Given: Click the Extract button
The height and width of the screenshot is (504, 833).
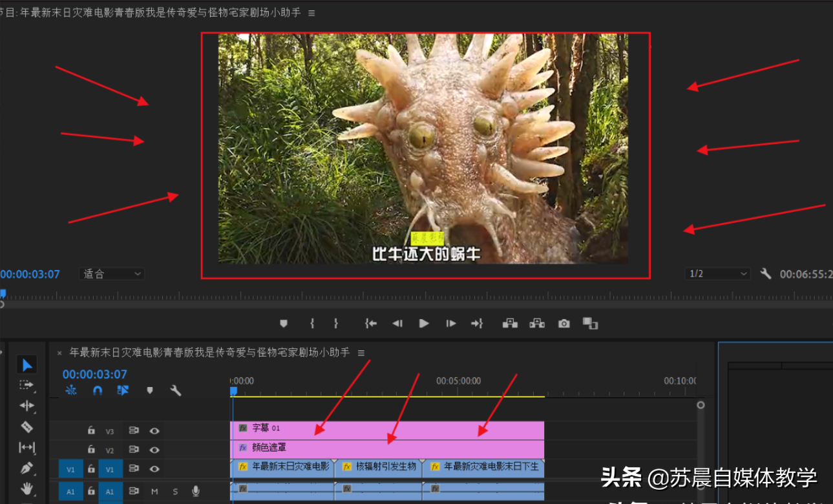Looking at the screenshot, I should [537, 323].
